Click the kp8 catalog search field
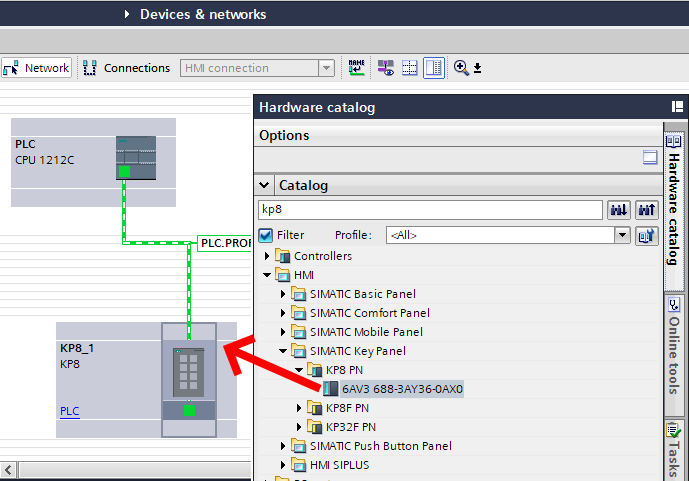 (x=430, y=210)
